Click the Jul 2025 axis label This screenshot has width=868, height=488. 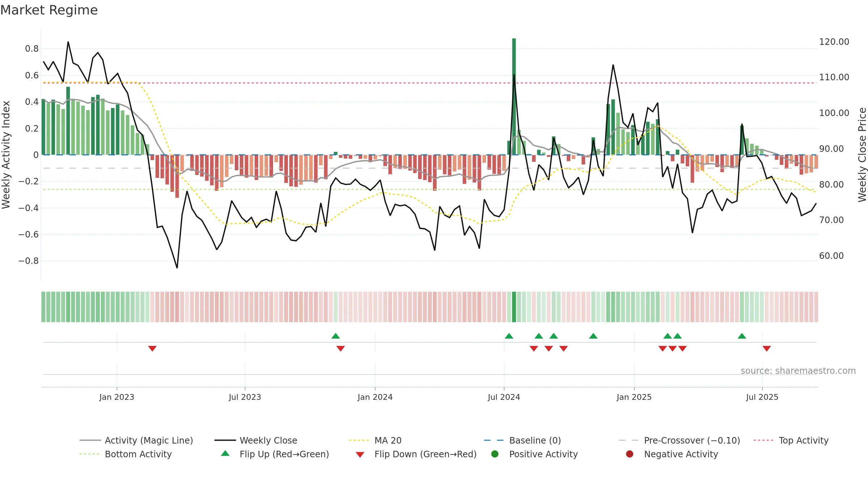762,397
